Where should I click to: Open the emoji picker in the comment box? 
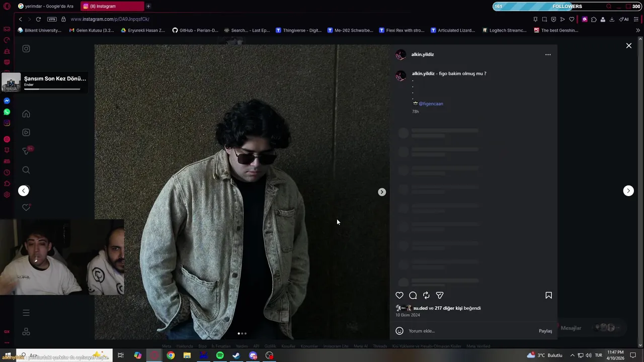399,331
